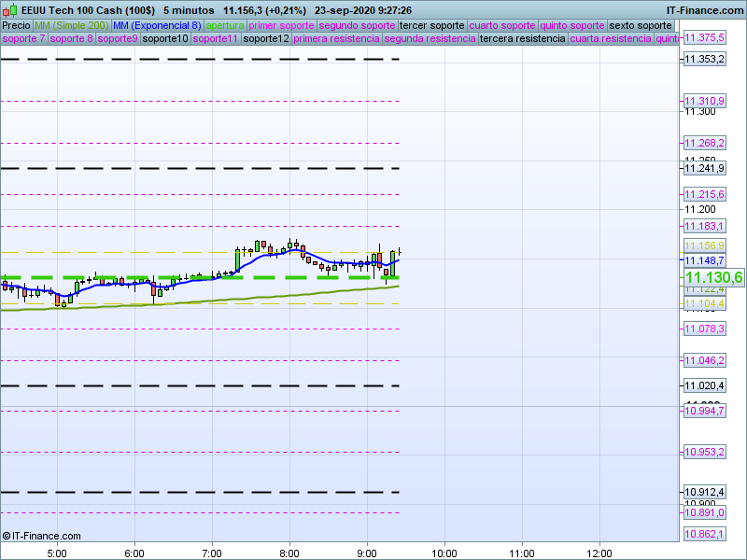This screenshot has width=747, height=560.
Task: Open the tercera resistencia label
Action: click(522, 39)
